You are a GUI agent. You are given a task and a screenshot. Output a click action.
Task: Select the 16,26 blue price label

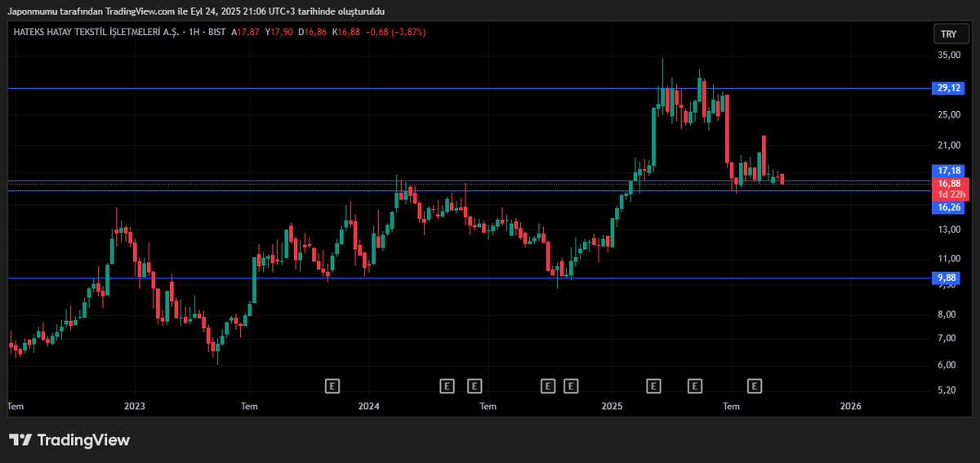[x=948, y=207]
